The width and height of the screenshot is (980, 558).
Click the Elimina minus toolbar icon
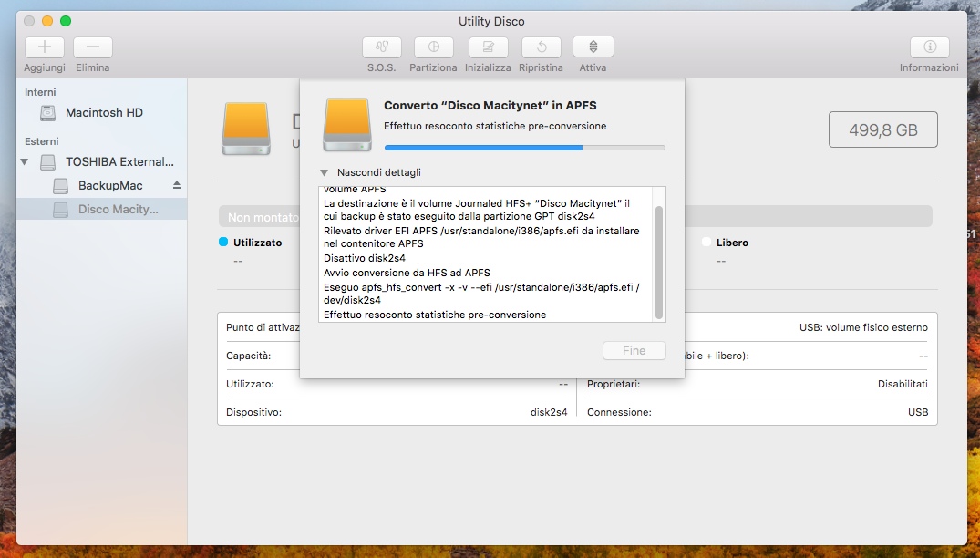[x=93, y=47]
